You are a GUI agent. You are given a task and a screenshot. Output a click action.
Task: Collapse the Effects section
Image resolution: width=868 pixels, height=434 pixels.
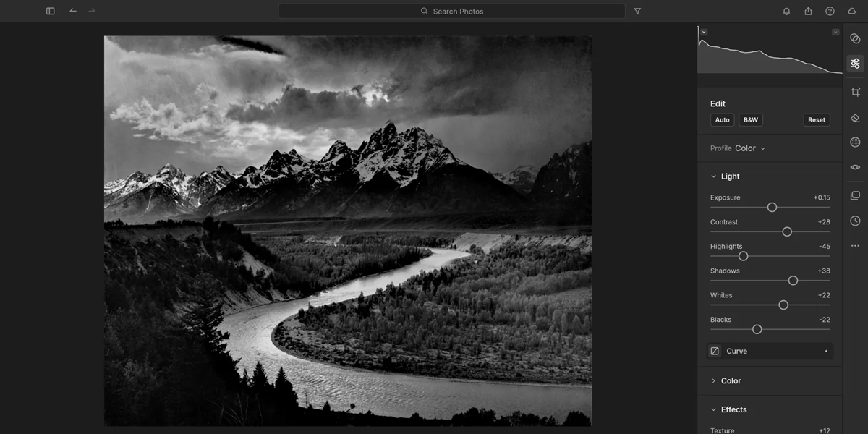pyautogui.click(x=713, y=410)
